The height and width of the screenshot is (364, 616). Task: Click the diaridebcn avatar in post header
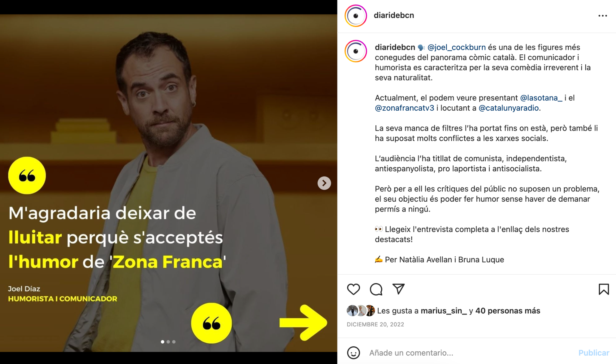pyautogui.click(x=356, y=16)
